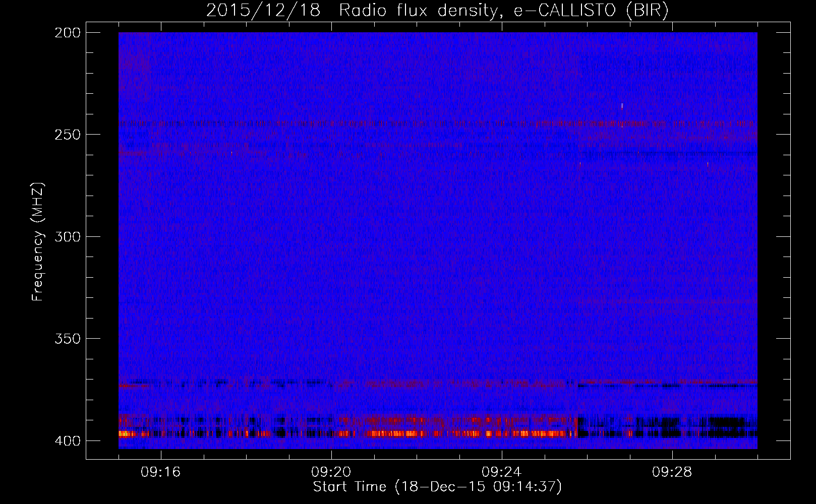Select the 'Frequency (MHZ)' axis label
The width and height of the screenshot is (816, 504).
coord(38,241)
